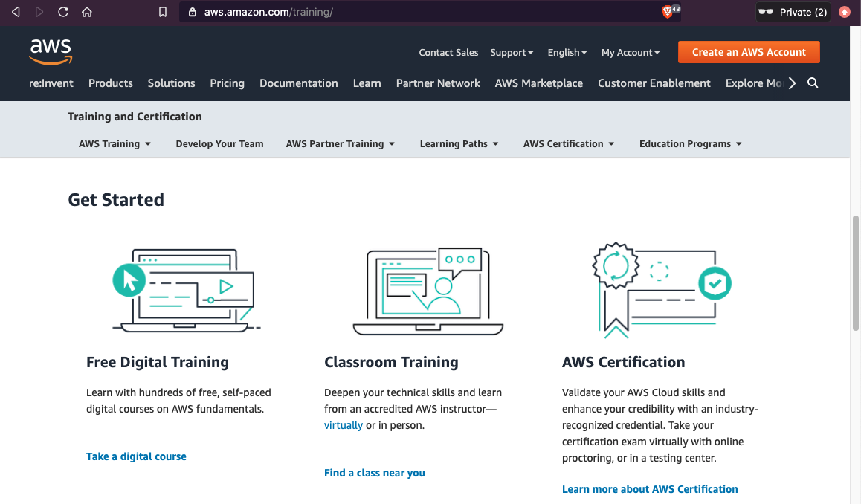Open the search magnifier icon in navigation
The height and width of the screenshot is (504, 861).
coord(813,83)
